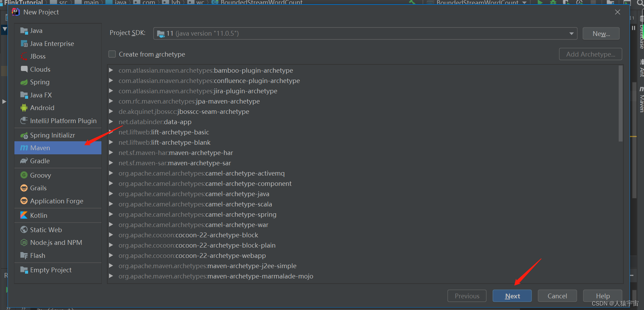Screen dimensions: 644x310
Task: Click the Next button
Action: pyautogui.click(x=512, y=296)
